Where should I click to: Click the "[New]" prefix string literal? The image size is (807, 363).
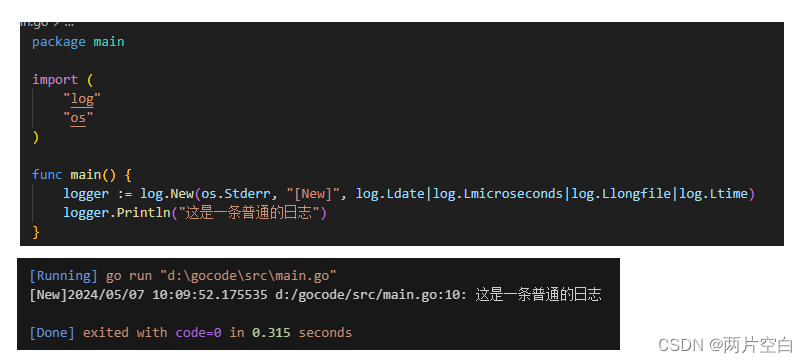[x=314, y=194]
